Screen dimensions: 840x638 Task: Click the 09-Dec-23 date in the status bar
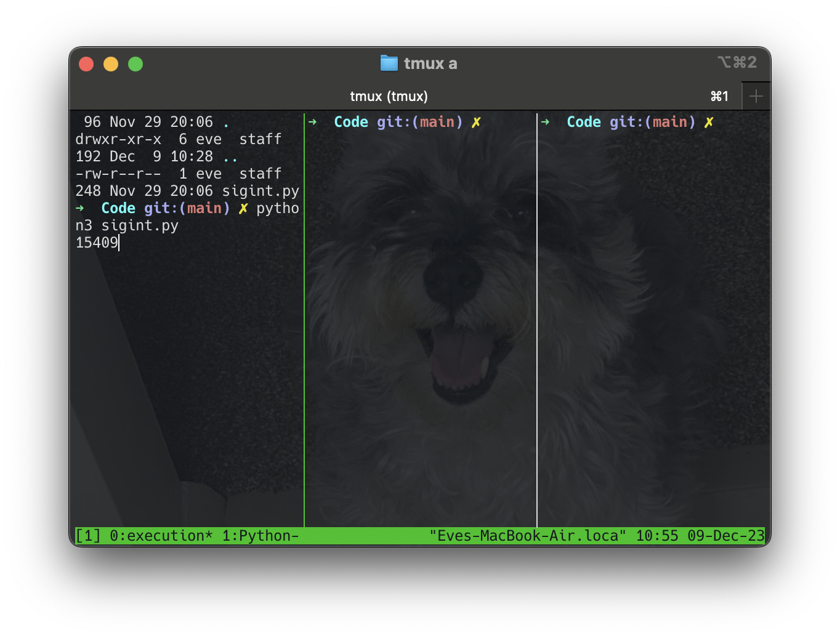[x=725, y=536]
